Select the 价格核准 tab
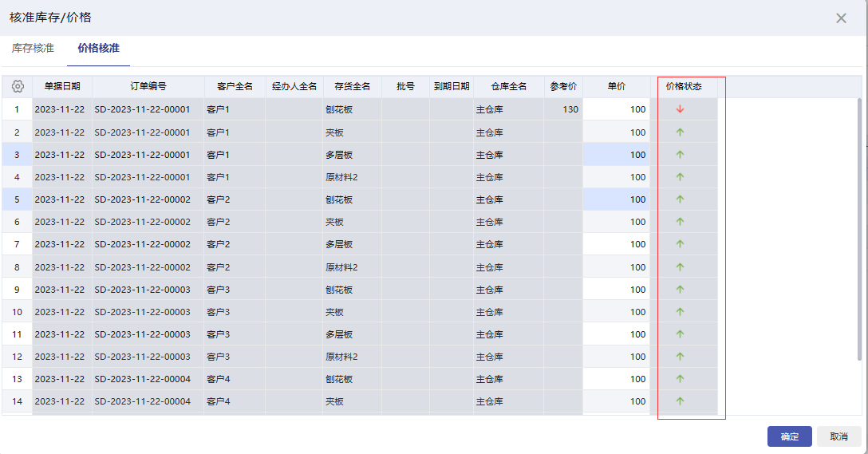Image resolution: width=868 pixels, height=454 pixels. click(98, 49)
